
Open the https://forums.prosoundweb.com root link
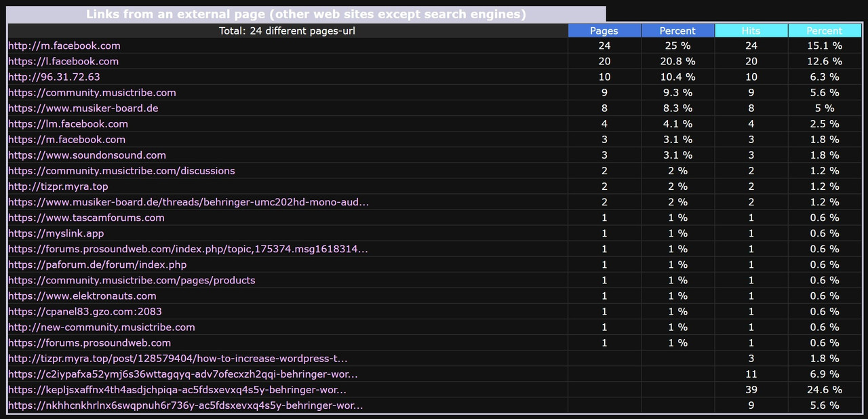[x=90, y=342]
